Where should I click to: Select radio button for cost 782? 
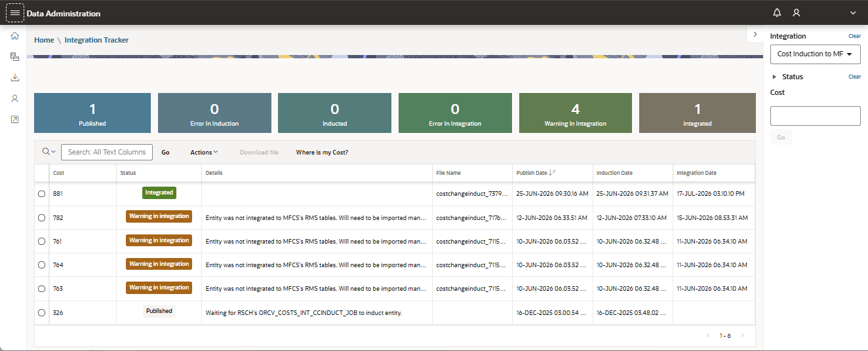pos(42,217)
